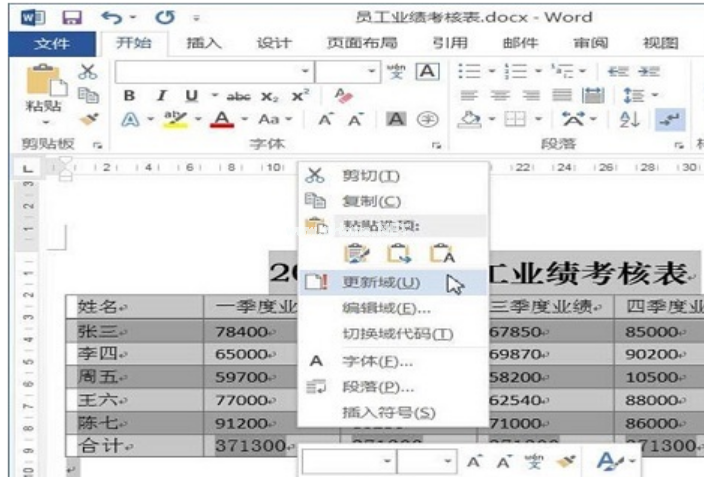Open the font name dropdown in ribbon
The width and height of the screenshot is (704, 477).
point(306,72)
